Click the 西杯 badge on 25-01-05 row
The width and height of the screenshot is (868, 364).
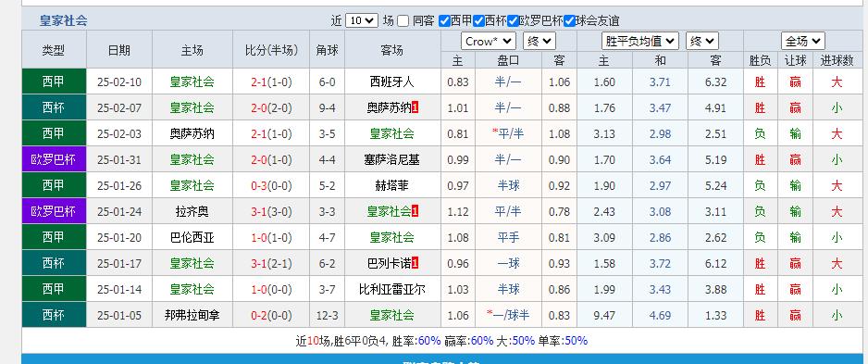click(x=54, y=315)
